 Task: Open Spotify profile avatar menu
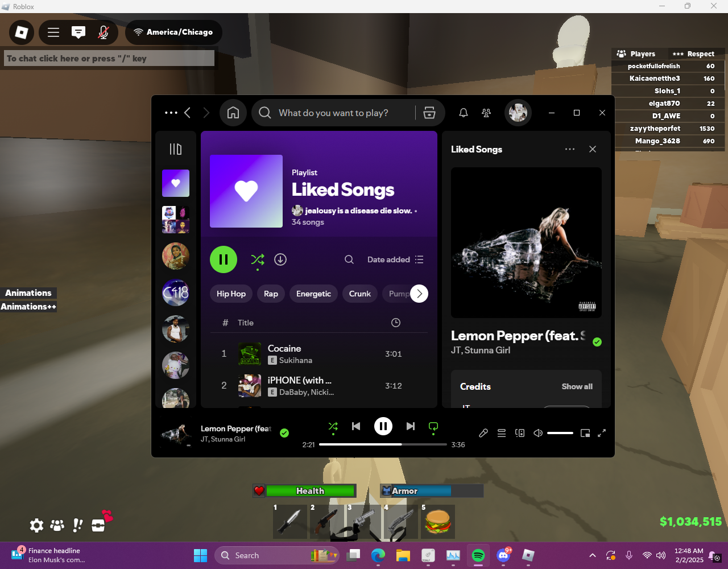click(518, 113)
